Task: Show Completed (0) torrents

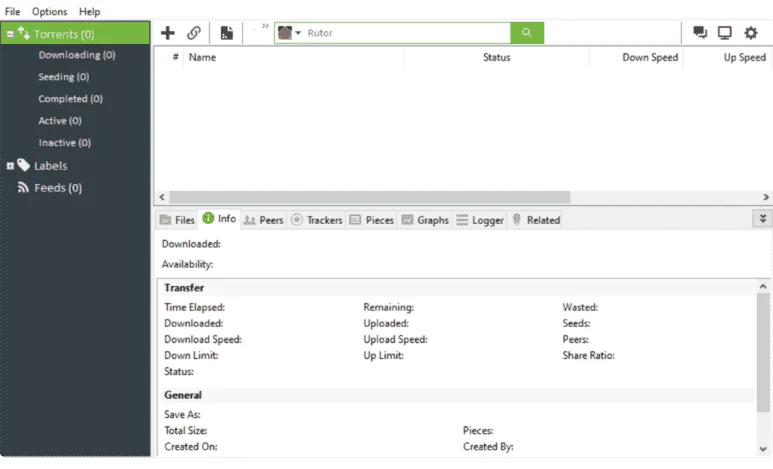Action: click(x=70, y=99)
